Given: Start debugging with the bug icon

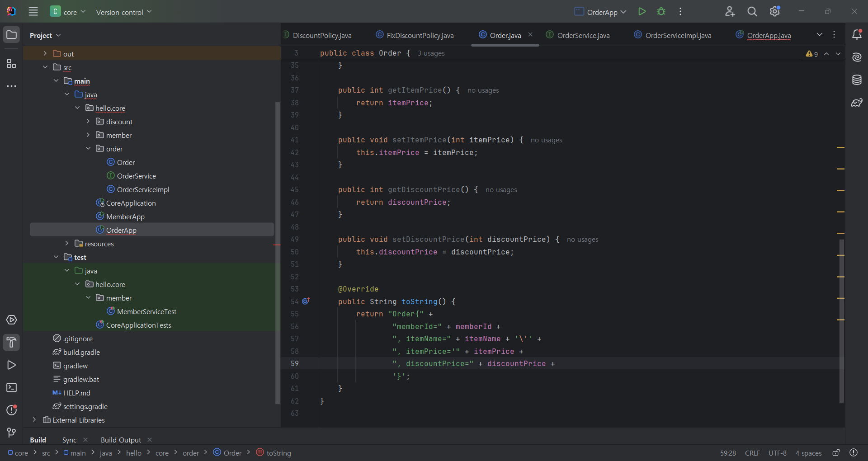Looking at the screenshot, I should pyautogui.click(x=661, y=12).
